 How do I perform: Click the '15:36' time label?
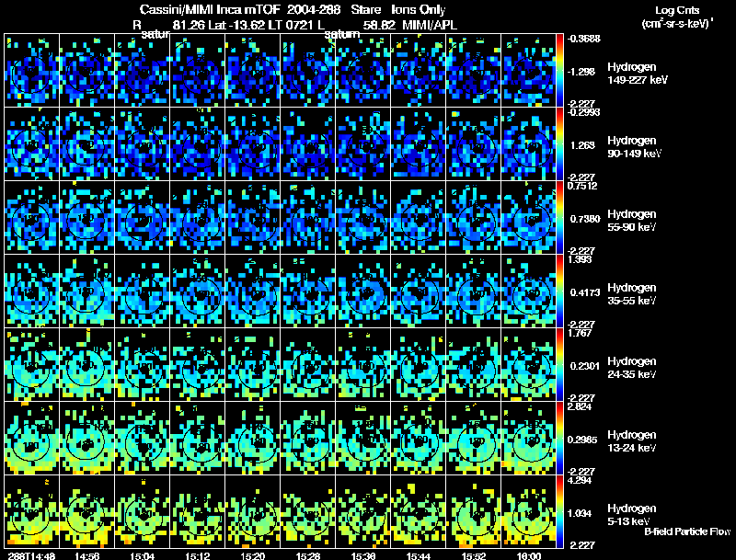pyautogui.click(x=363, y=556)
